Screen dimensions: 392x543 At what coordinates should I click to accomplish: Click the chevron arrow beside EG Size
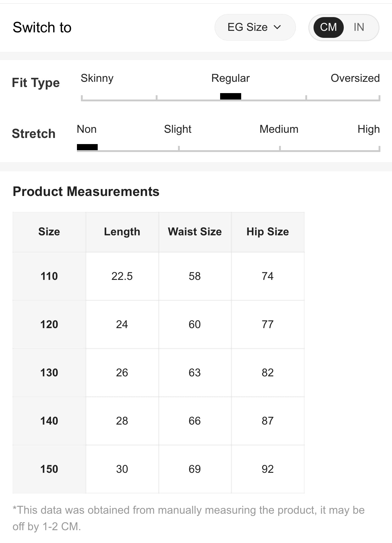pyautogui.click(x=277, y=27)
